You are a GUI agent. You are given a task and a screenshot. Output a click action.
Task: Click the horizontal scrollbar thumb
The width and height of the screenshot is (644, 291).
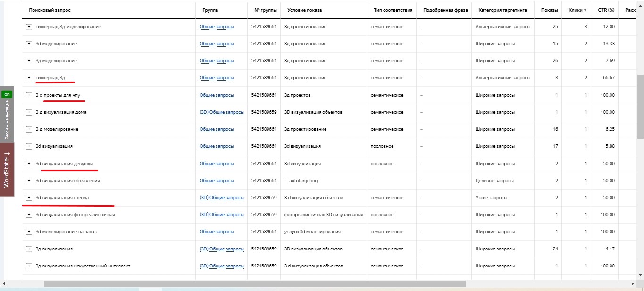(255, 284)
